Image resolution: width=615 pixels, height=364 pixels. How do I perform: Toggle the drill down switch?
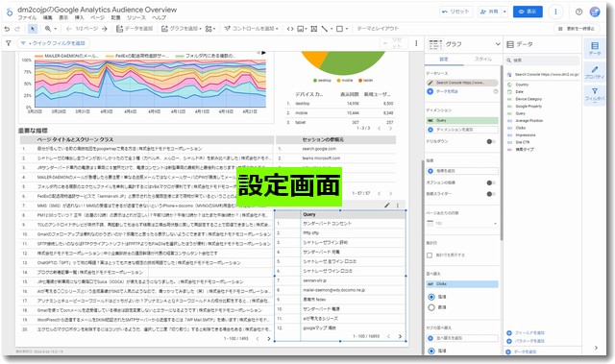[491, 141]
